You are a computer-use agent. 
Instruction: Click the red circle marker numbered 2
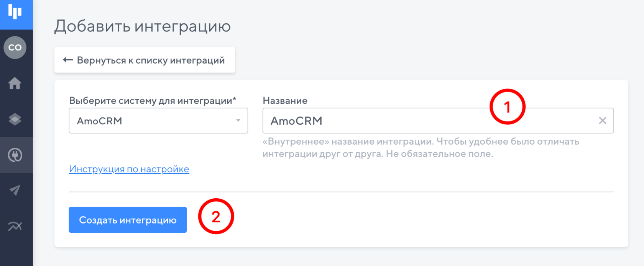[x=216, y=216]
